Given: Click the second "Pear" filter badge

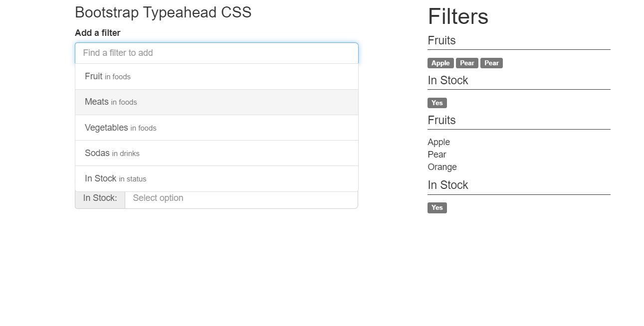Looking at the screenshot, I should point(491,63).
